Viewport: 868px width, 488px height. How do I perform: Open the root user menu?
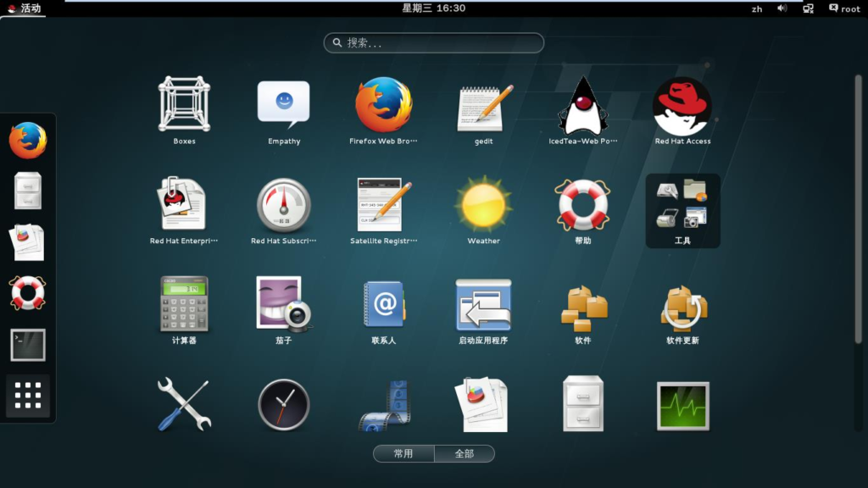click(x=844, y=8)
